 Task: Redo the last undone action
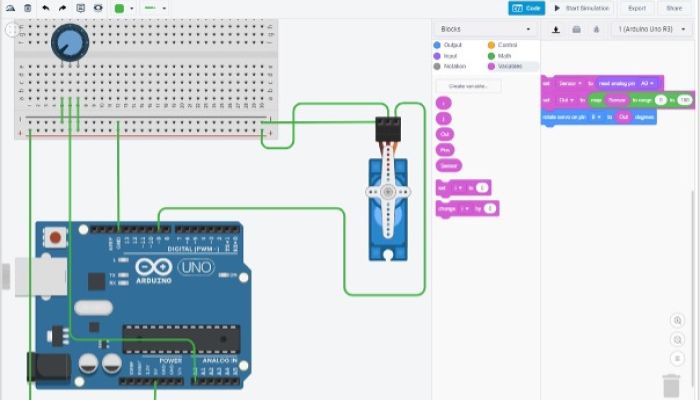tap(62, 8)
